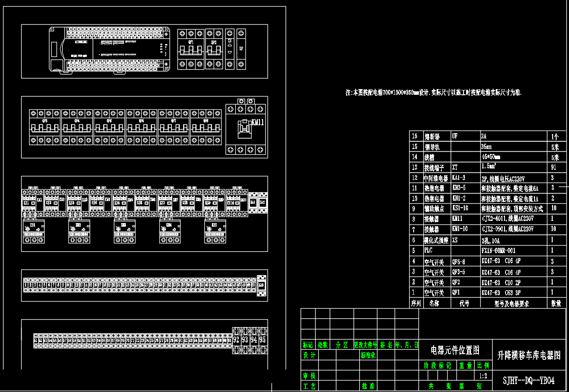Select the QF1 three-pole breaker symbol
This screenshot has width=569, height=392.
(190, 49)
